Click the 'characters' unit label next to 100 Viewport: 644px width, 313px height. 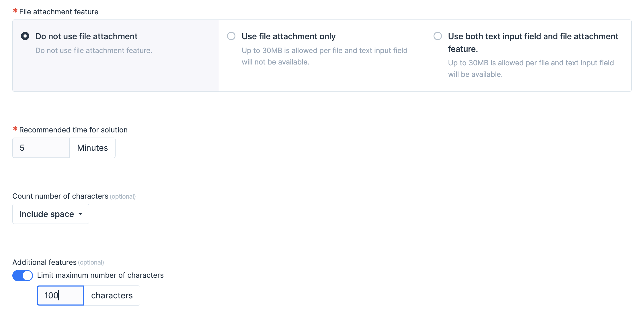112,296
